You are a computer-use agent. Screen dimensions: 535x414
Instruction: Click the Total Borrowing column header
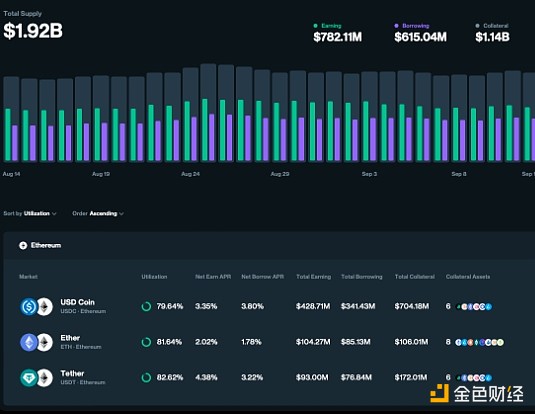coord(362,277)
